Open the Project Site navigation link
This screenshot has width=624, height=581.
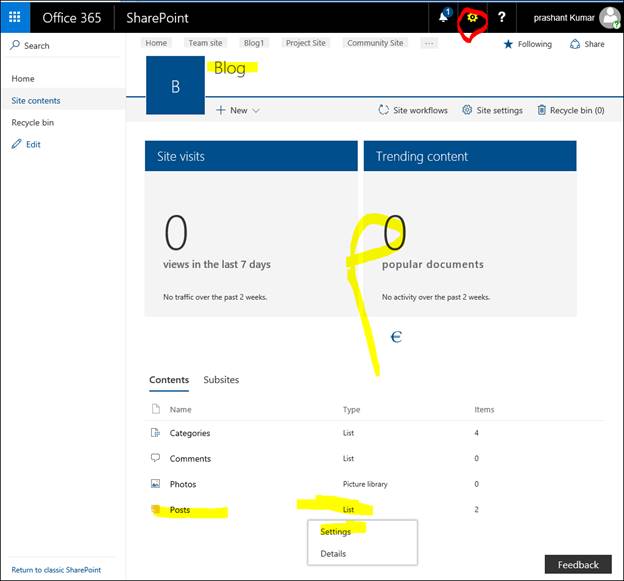tap(306, 43)
